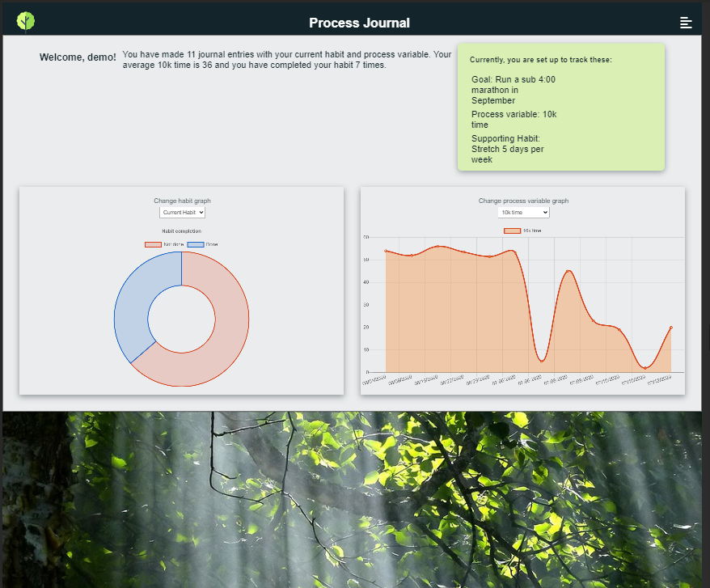
Task: Click the dip data point near 5
Action: 542,361
